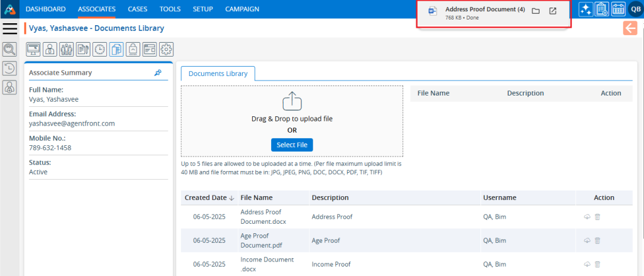The width and height of the screenshot is (644, 276).
Task: Open the QB user profile menu
Action: [x=635, y=9]
